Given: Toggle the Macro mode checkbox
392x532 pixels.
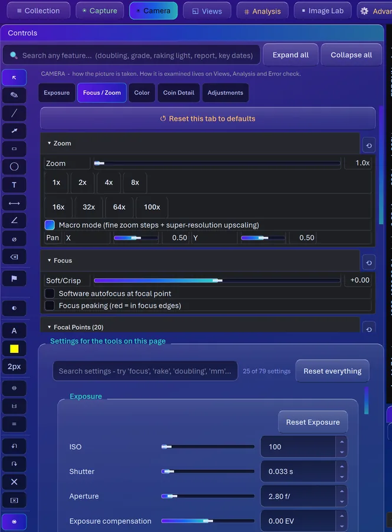Looking at the screenshot, I should (x=50, y=225).
